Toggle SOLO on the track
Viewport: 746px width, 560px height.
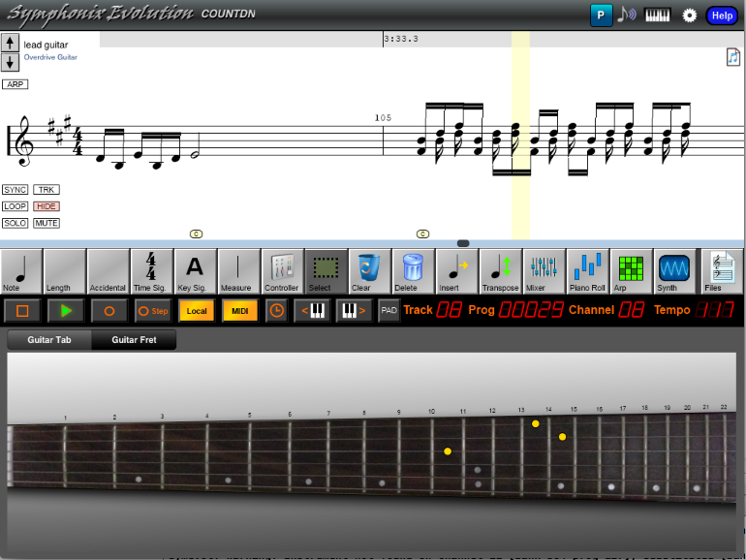(x=15, y=223)
